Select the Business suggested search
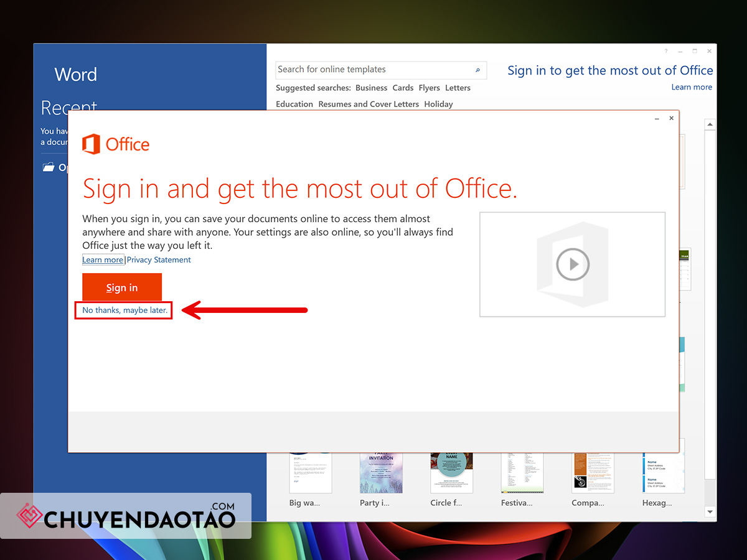 click(371, 88)
